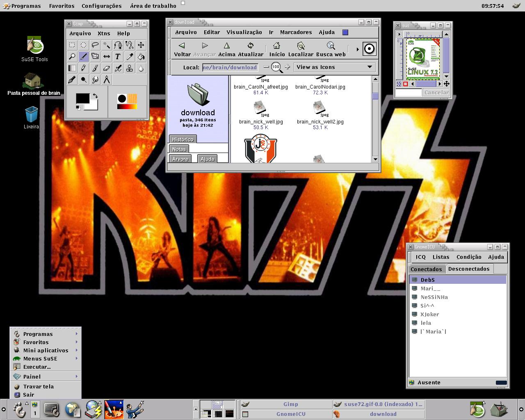Click Voltar back button in file manager
Viewport: 525px width, 420px height.
(182, 49)
